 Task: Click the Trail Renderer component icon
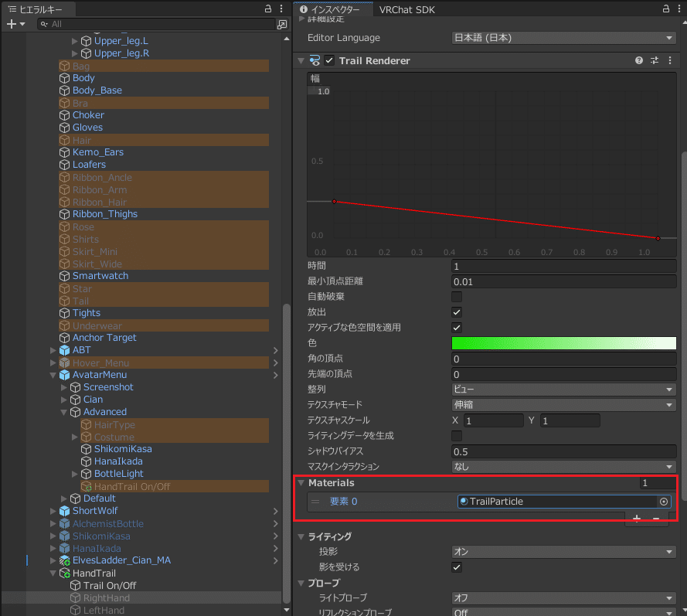click(x=313, y=60)
